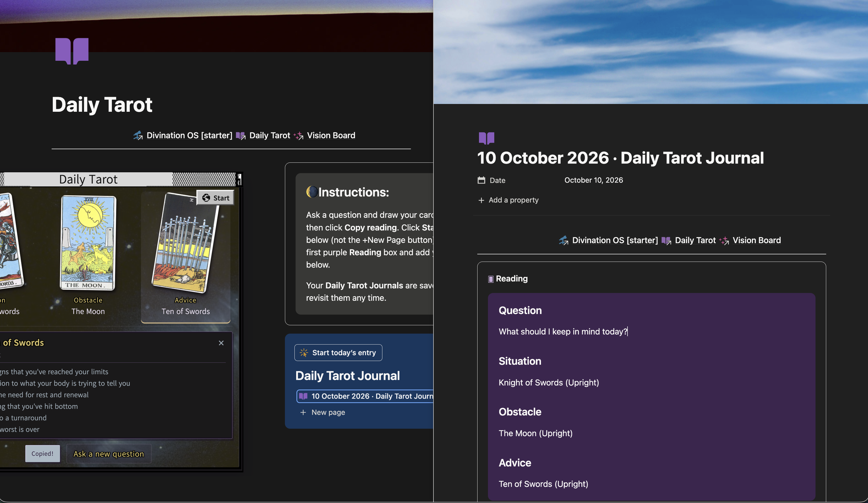868x503 pixels.
Task: Open Divination OS [starter] link in journal page
Action: [608, 240]
